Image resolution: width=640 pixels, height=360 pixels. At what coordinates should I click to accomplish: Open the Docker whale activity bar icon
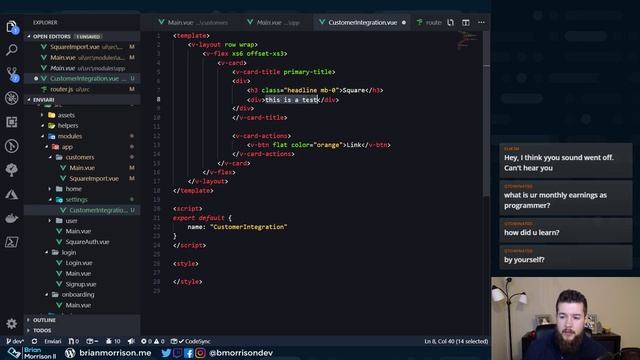pos(11,218)
